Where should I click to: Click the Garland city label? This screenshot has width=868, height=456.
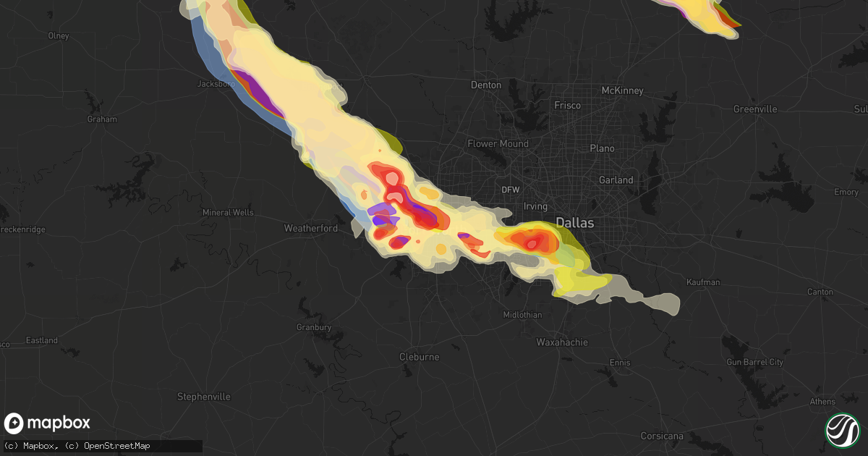[616, 180]
